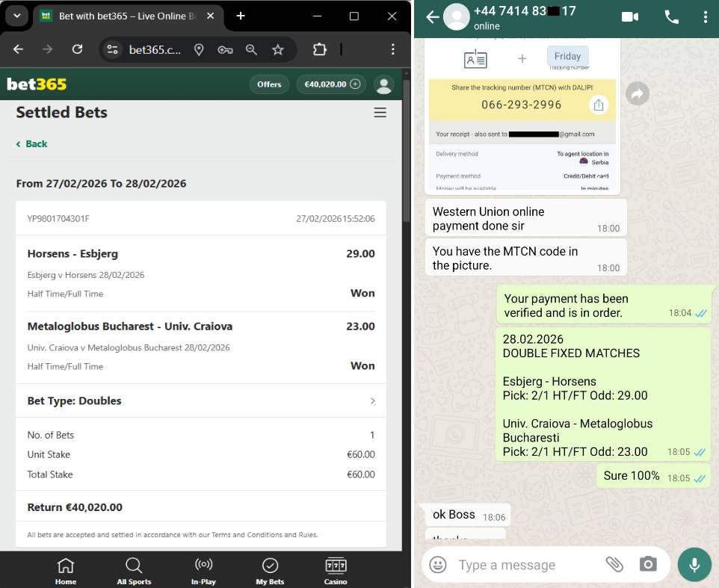Attach a file with the paperclip icon
The image size is (719, 588).
tap(614, 565)
